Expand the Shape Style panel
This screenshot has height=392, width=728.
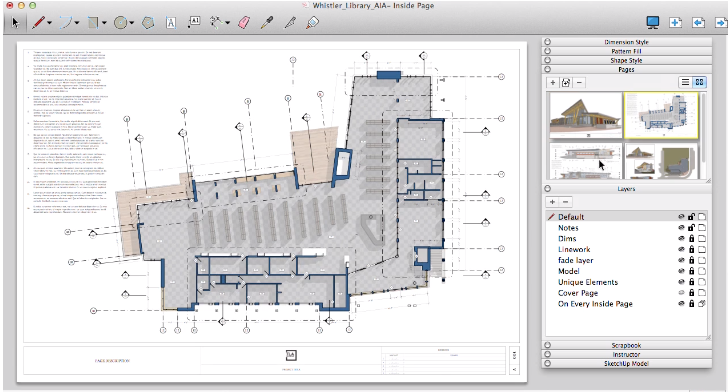pyautogui.click(x=626, y=60)
